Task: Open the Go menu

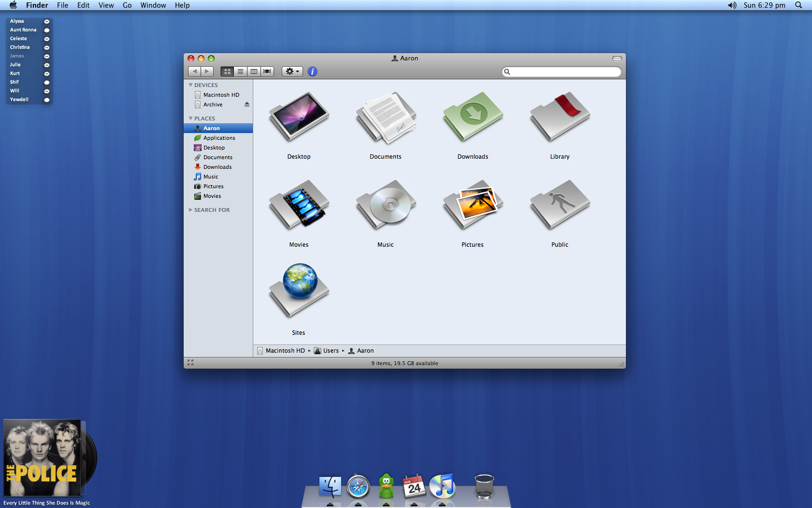Action: (127, 5)
